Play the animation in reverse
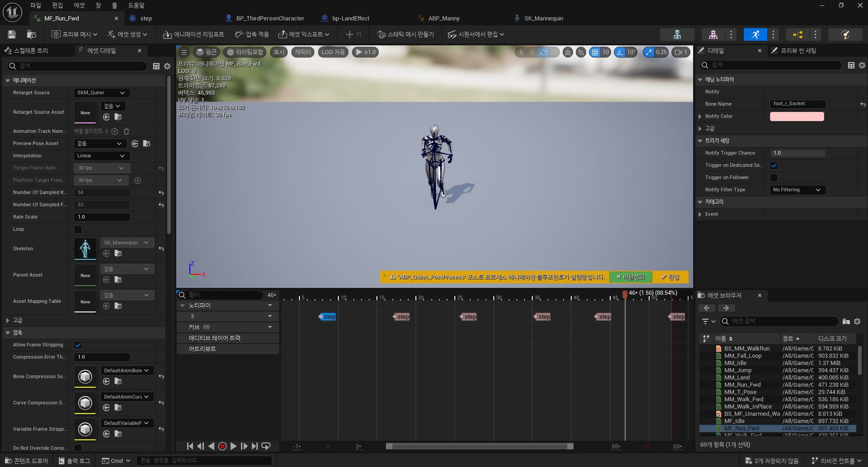This screenshot has width=868, height=467. tap(211, 446)
